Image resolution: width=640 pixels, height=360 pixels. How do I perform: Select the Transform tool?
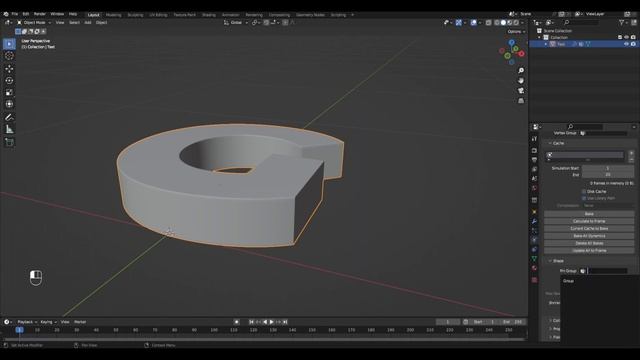tap(9, 104)
